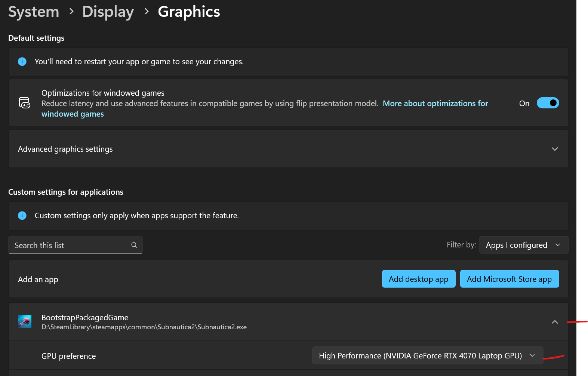Collapse the BootstrapPackagedGame entry
Image resolution: width=588 pixels, height=376 pixels.
pos(555,322)
